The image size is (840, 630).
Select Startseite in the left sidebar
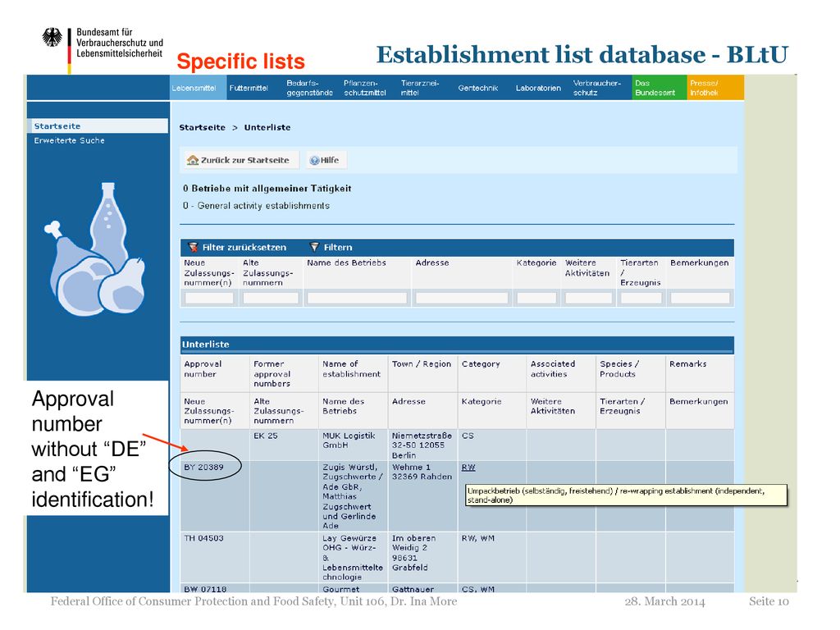click(98, 126)
